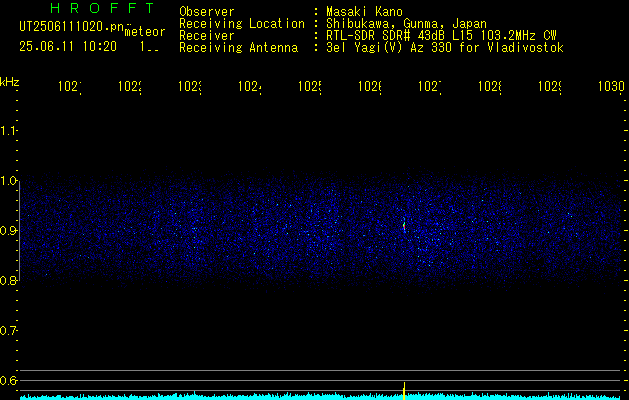Click the 1.0 frequency axis label
This screenshot has height=400, width=629.
(8, 181)
